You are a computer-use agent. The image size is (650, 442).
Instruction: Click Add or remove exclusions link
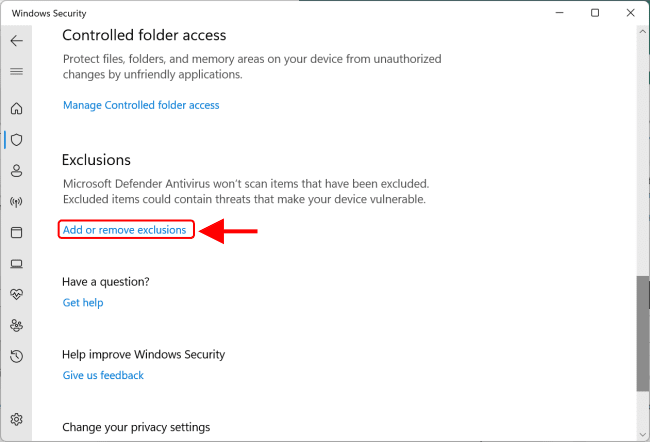(124, 230)
